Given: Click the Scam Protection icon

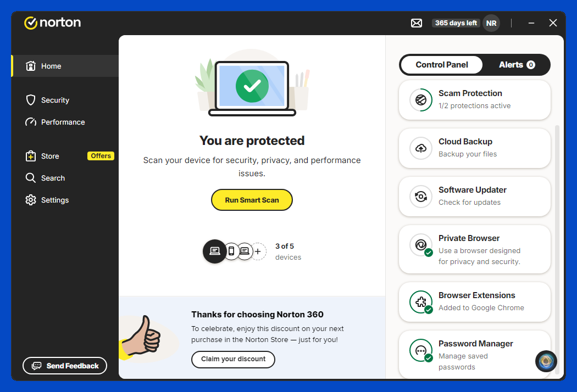Looking at the screenshot, I should pos(420,100).
